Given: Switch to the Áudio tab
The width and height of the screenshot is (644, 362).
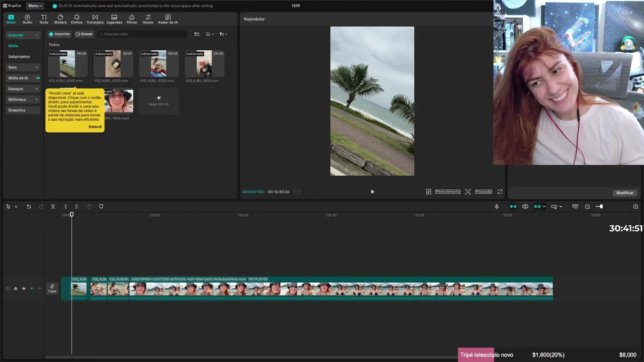Looking at the screenshot, I should click(27, 19).
